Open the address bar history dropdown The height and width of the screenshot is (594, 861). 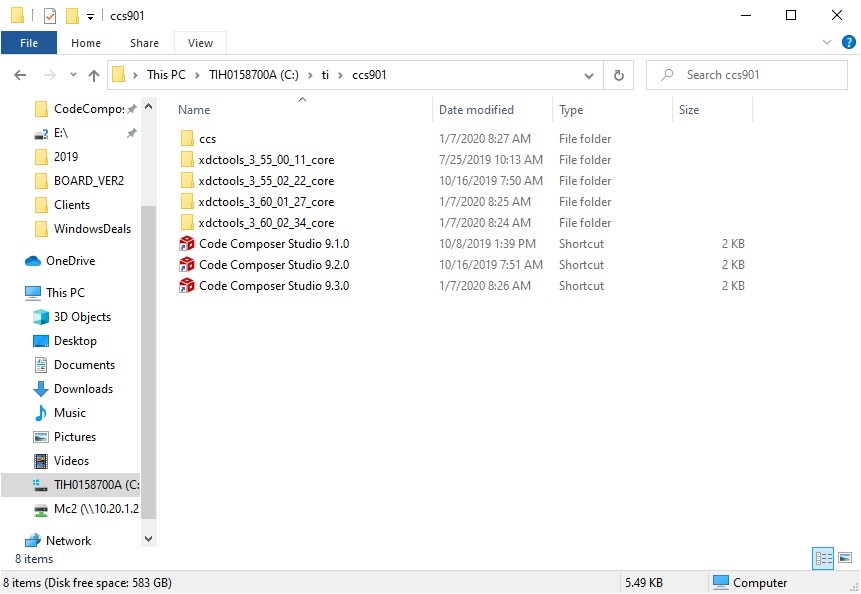pyautogui.click(x=589, y=76)
